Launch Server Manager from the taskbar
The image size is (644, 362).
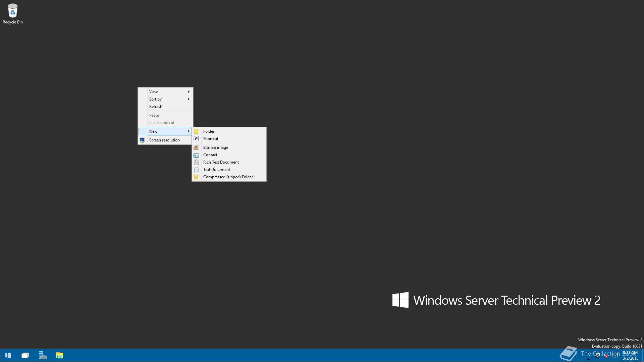pyautogui.click(x=43, y=355)
